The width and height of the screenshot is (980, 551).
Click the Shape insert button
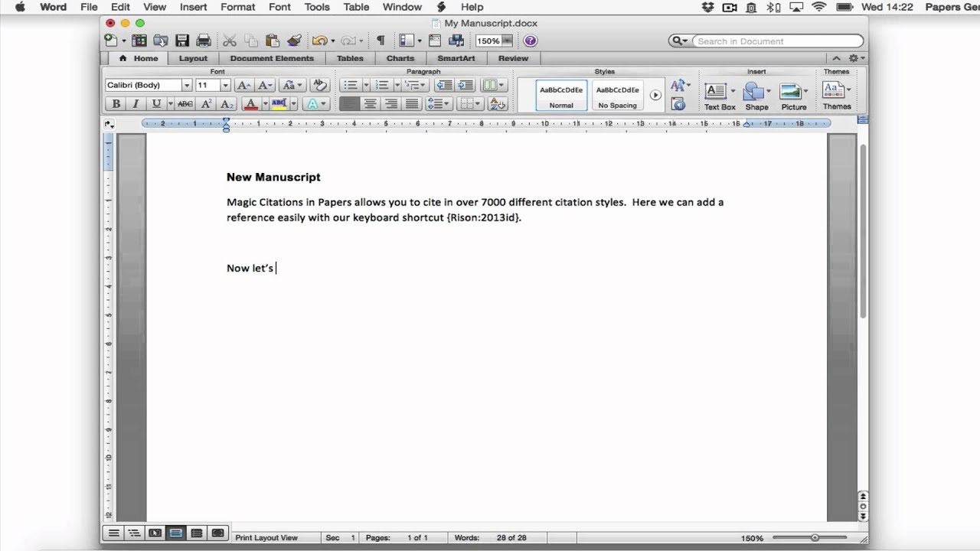coord(756,96)
